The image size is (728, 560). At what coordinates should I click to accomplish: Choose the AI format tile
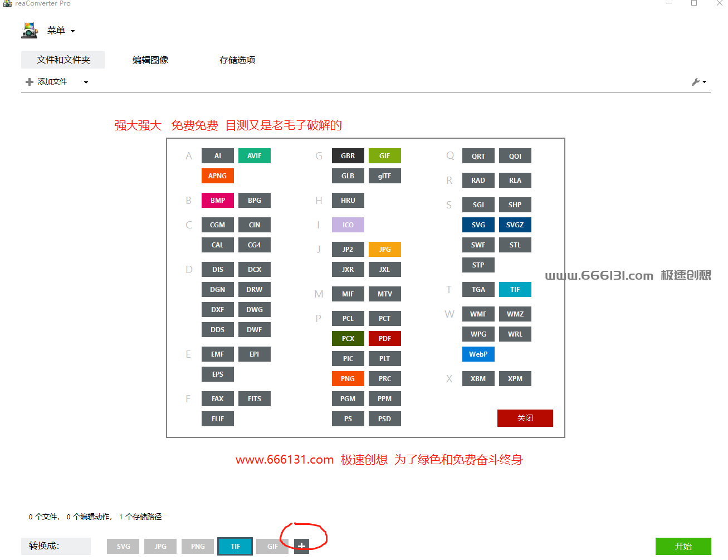click(218, 156)
